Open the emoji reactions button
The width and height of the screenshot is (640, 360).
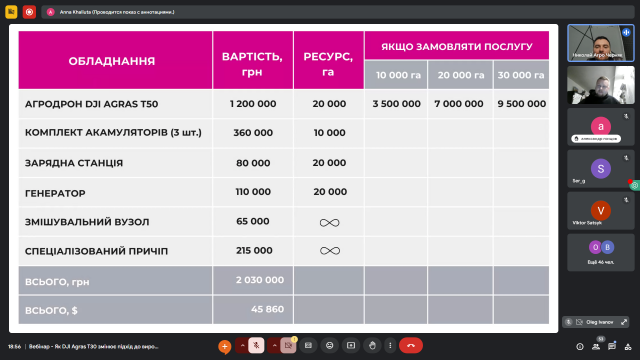click(x=329, y=346)
